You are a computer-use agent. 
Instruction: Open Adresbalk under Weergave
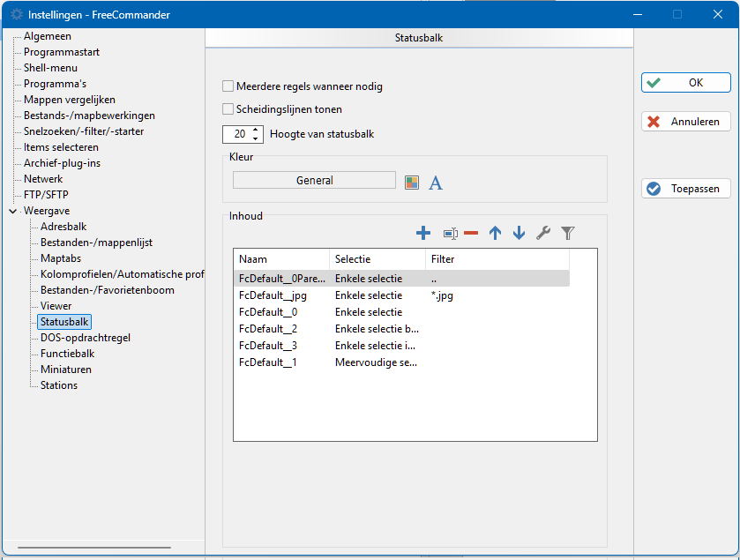64,227
